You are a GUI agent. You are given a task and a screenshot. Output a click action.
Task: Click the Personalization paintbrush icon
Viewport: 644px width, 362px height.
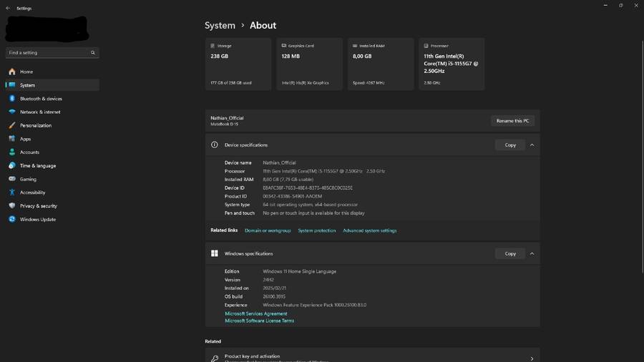12,125
